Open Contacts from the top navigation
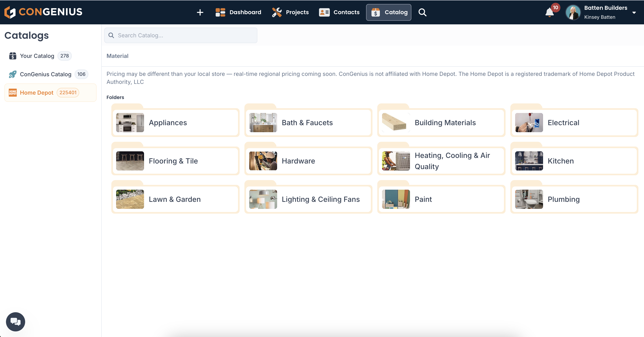644x337 pixels. coord(339,12)
